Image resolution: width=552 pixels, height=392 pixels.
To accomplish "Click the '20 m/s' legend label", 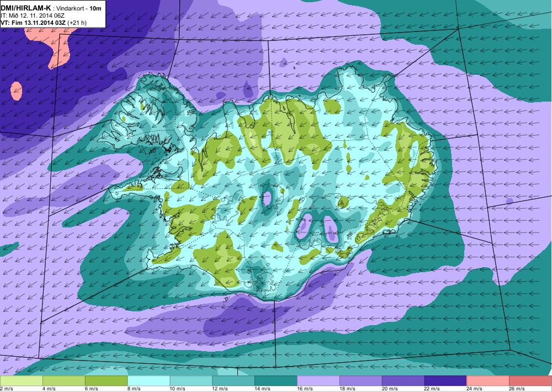I will 389,389.
